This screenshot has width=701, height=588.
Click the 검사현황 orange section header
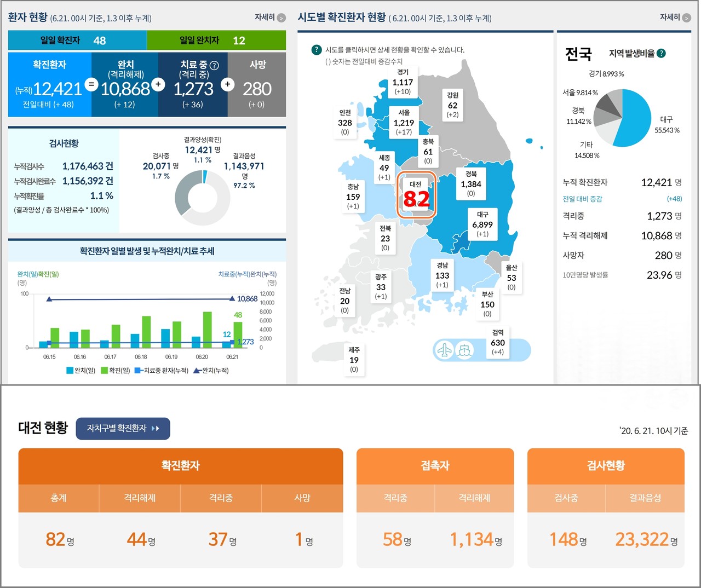pyautogui.click(x=606, y=466)
